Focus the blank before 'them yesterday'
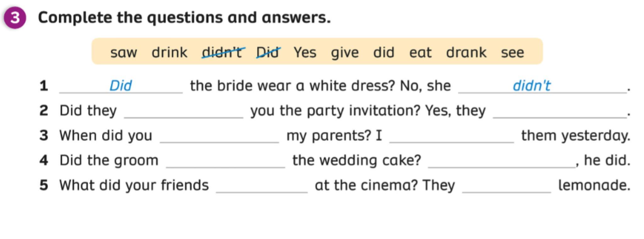The width and height of the screenshot is (644, 239). [452, 137]
